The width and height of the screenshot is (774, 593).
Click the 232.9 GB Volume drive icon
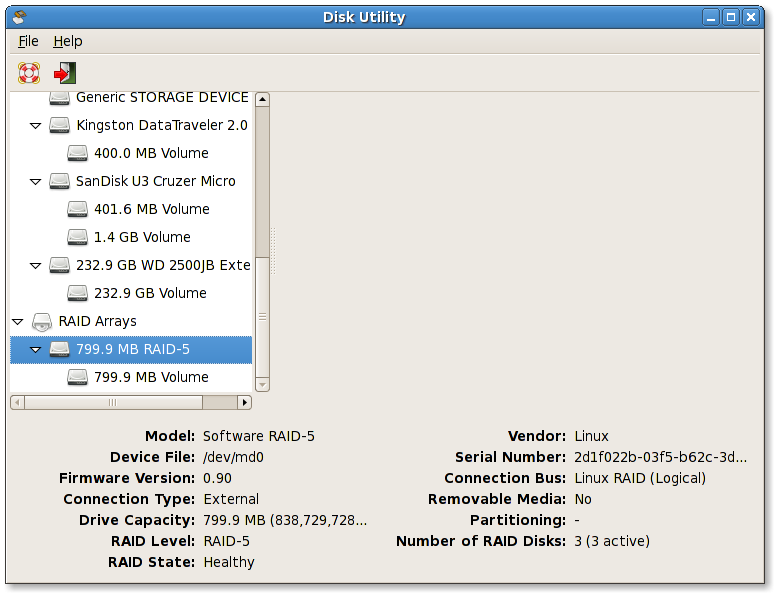click(x=77, y=293)
